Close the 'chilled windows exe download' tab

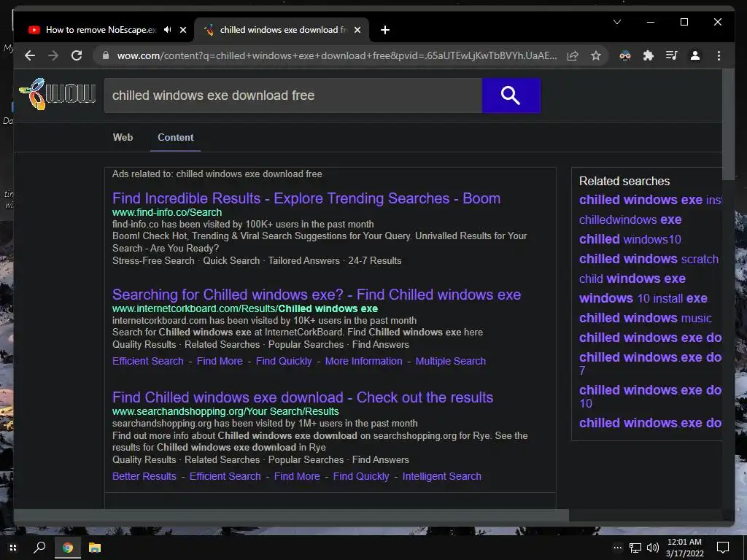(357, 30)
